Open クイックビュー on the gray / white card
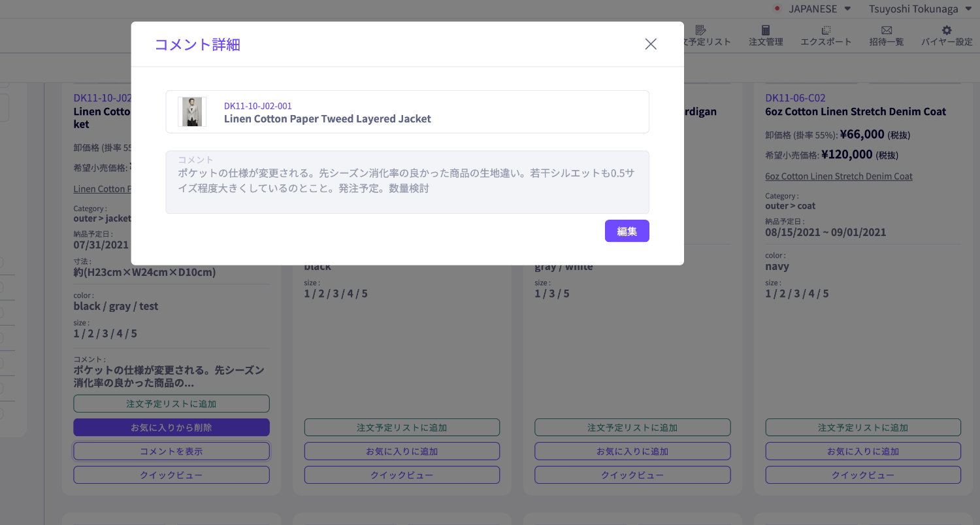Screen dimensions: 980x525 [632, 475]
